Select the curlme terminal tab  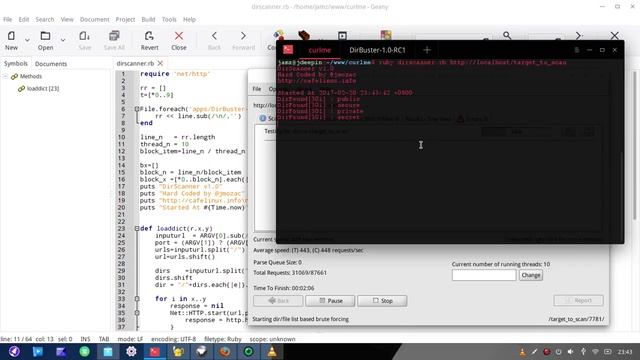[320, 50]
